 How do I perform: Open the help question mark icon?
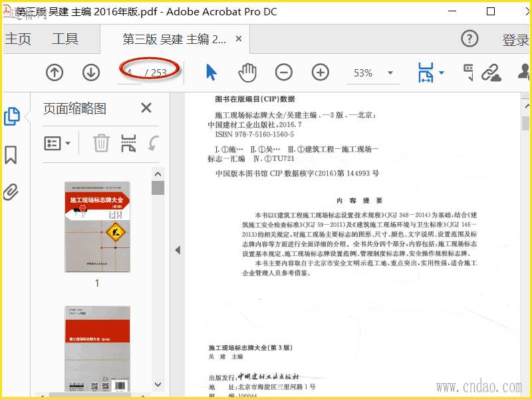click(x=469, y=39)
